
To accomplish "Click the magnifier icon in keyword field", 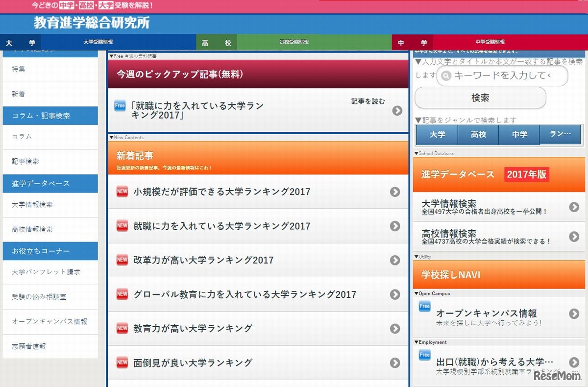I will click(446, 76).
